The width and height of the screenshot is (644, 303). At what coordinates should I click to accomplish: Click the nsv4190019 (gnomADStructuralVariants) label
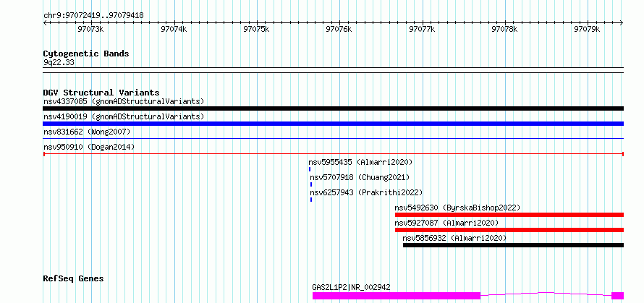coord(124,116)
